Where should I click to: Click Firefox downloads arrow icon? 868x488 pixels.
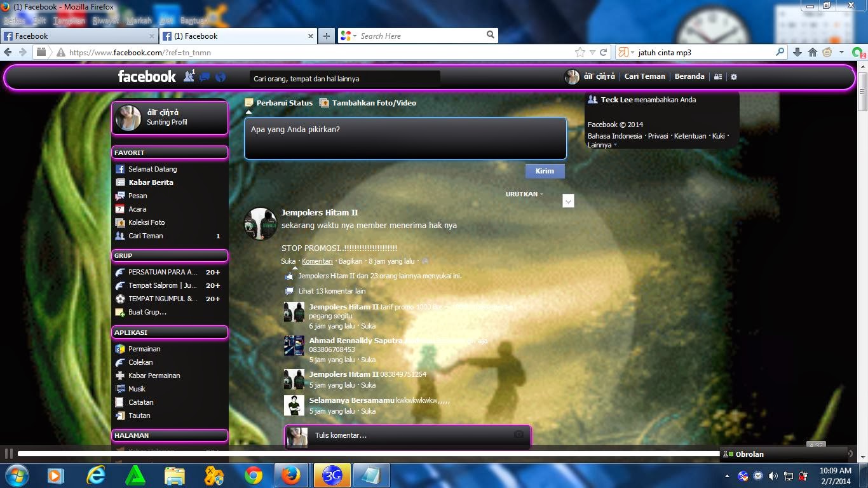click(797, 53)
